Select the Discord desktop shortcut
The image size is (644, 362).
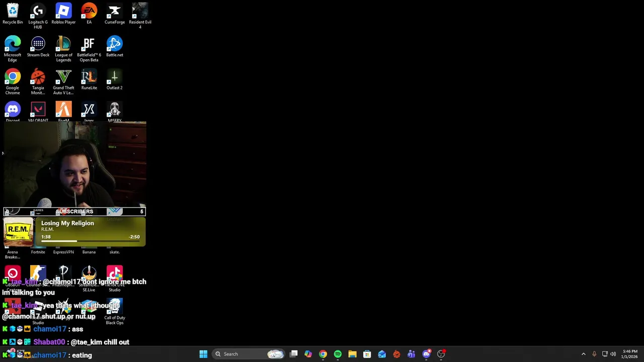(13, 112)
